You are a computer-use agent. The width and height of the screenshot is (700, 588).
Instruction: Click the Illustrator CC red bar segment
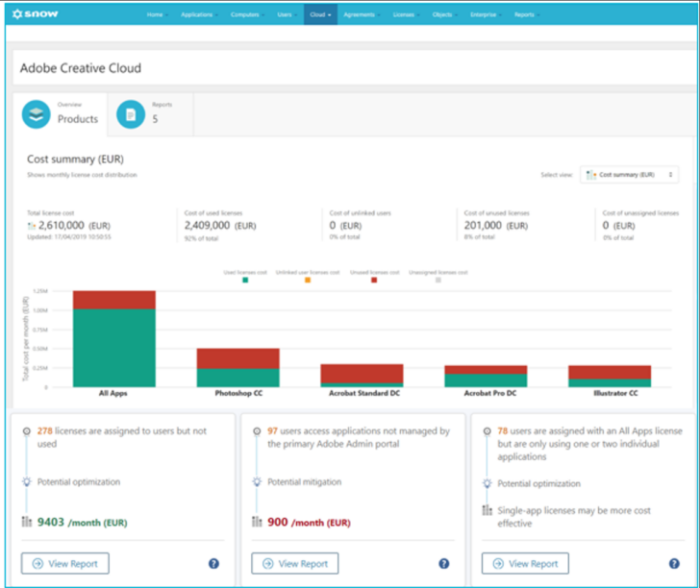click(x=610, y=373)
